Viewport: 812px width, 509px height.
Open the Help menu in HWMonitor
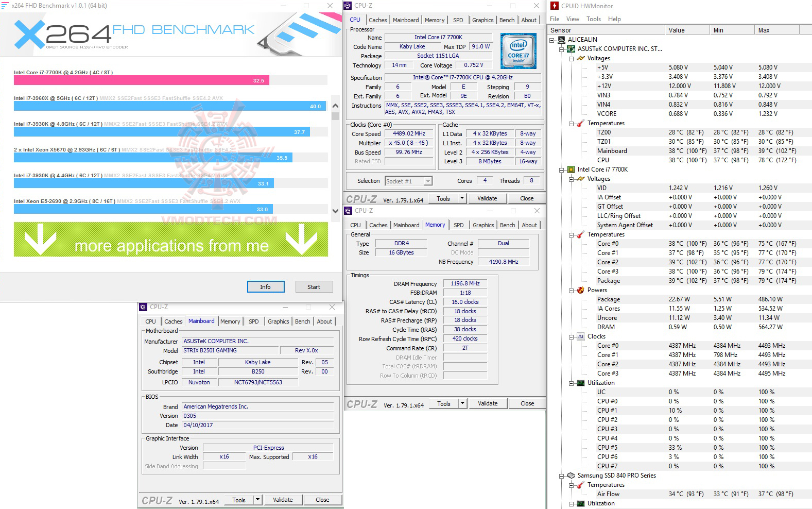[x=614, y=19]
